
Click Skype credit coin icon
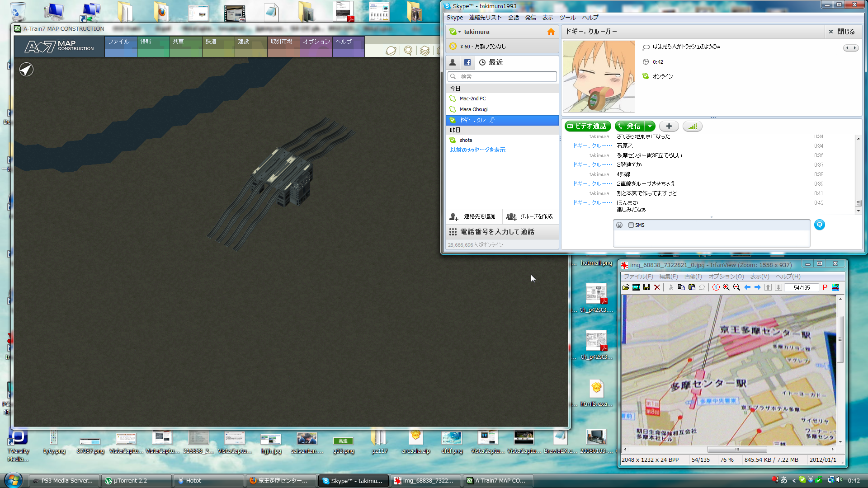(453, 46)
